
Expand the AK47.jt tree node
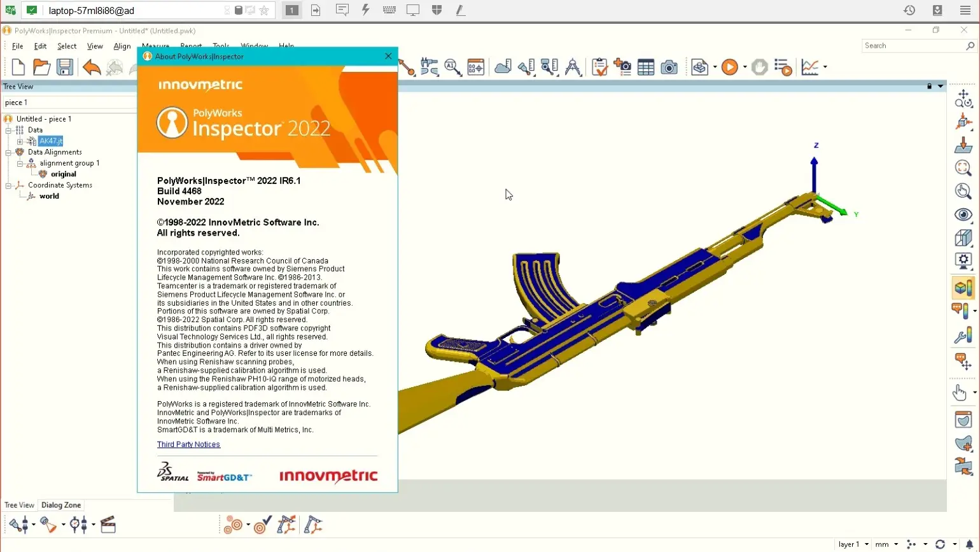coord(20,141)
